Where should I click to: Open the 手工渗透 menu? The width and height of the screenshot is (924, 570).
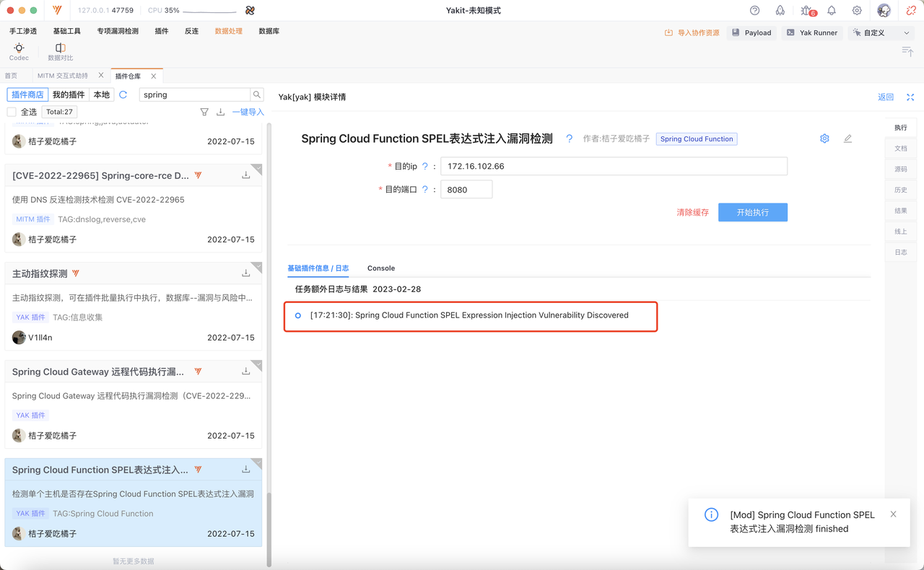(x=23, y=32)
